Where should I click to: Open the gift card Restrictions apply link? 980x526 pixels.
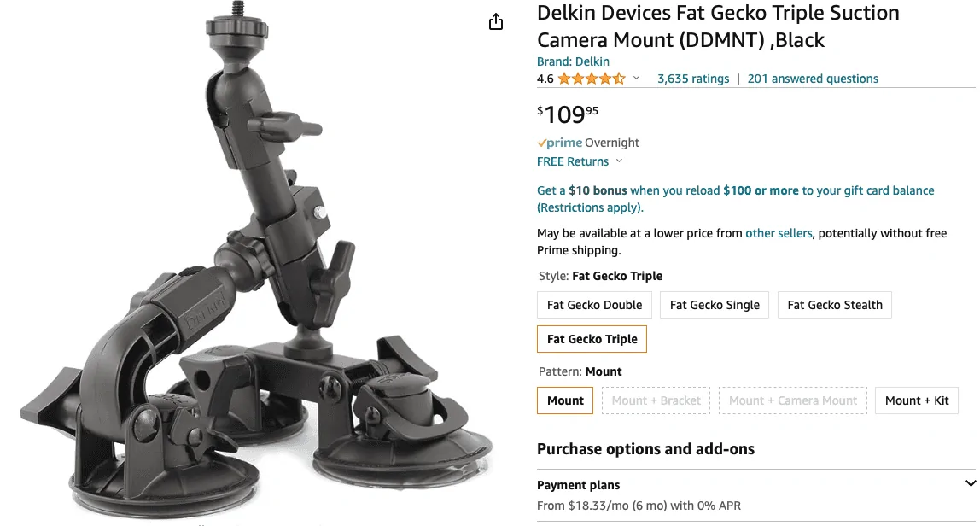[590, 207]
